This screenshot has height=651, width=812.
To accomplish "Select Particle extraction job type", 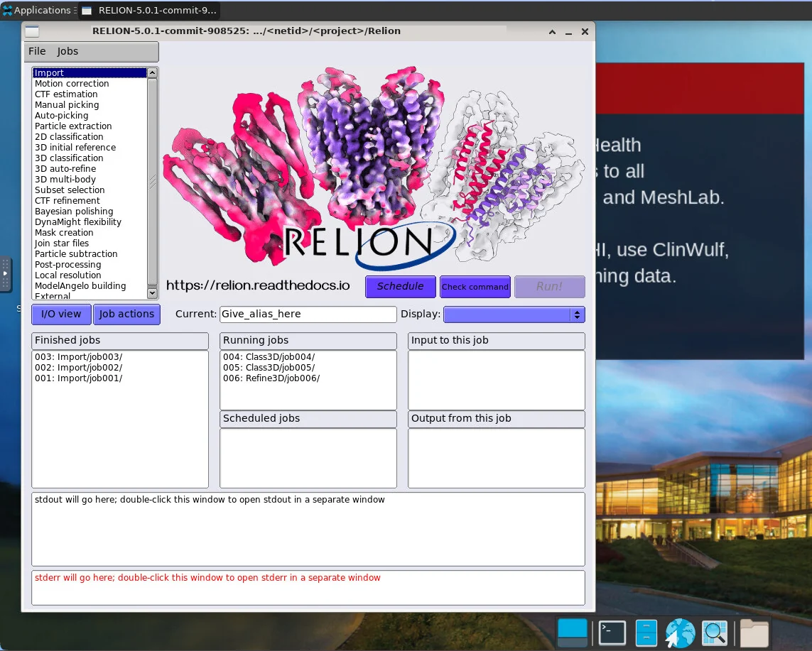I will tap(90, 126).
